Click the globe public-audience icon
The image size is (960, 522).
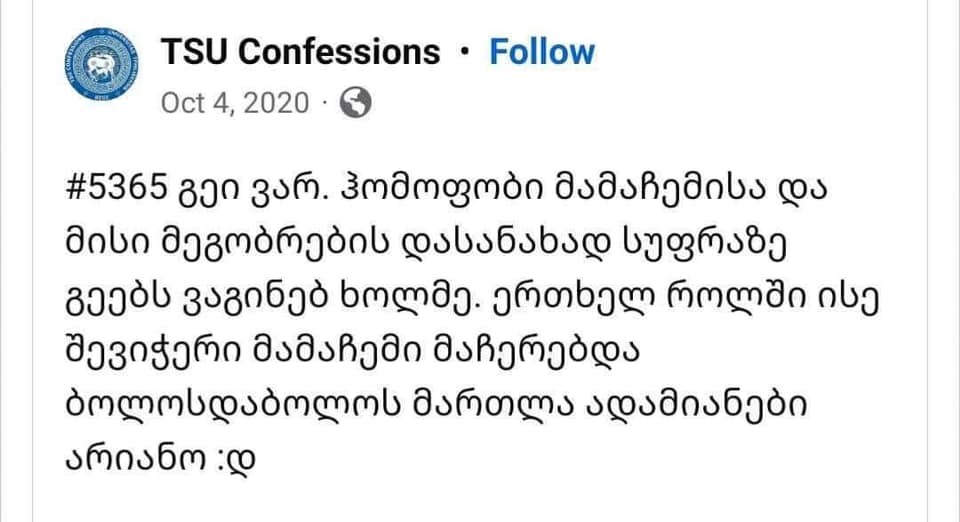pos(356,102)
